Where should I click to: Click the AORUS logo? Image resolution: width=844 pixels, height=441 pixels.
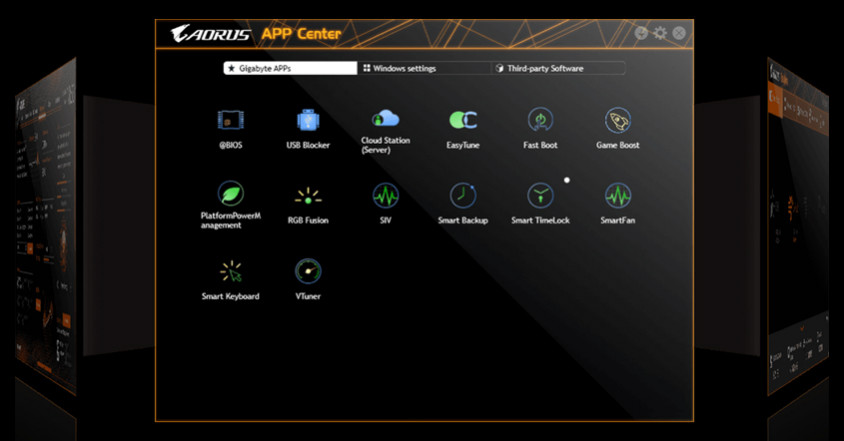pos(211,34)
